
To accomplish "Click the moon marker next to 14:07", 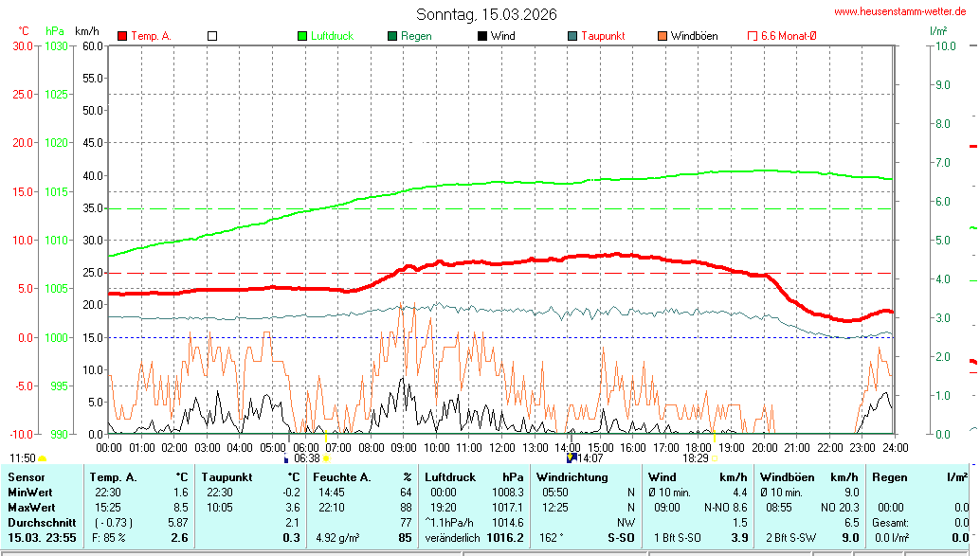I will click(x=571, y=457).
